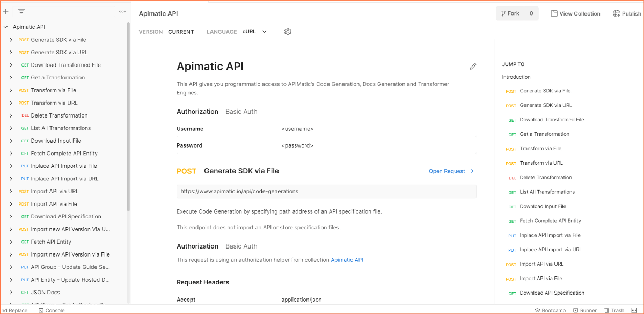Select Import API via File in sidebar
The width and height of the screenshot is (644, 314).
[54, 204]
